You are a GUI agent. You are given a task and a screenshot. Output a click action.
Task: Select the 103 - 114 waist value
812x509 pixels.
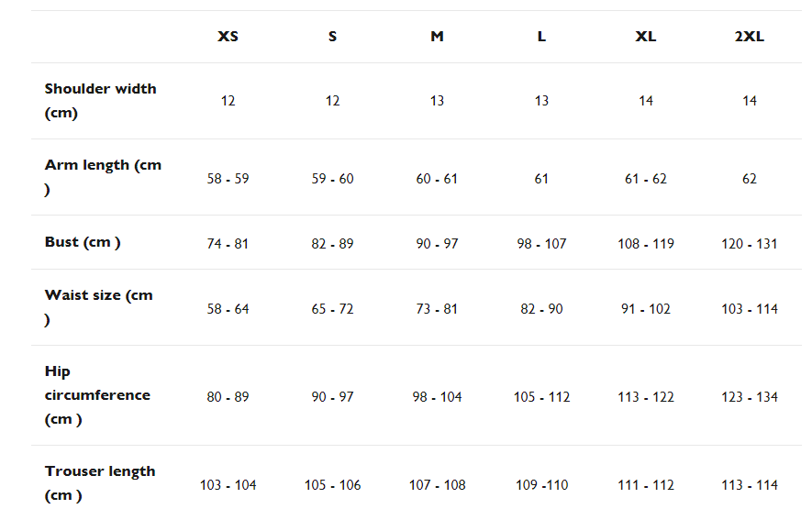[750, 309]
